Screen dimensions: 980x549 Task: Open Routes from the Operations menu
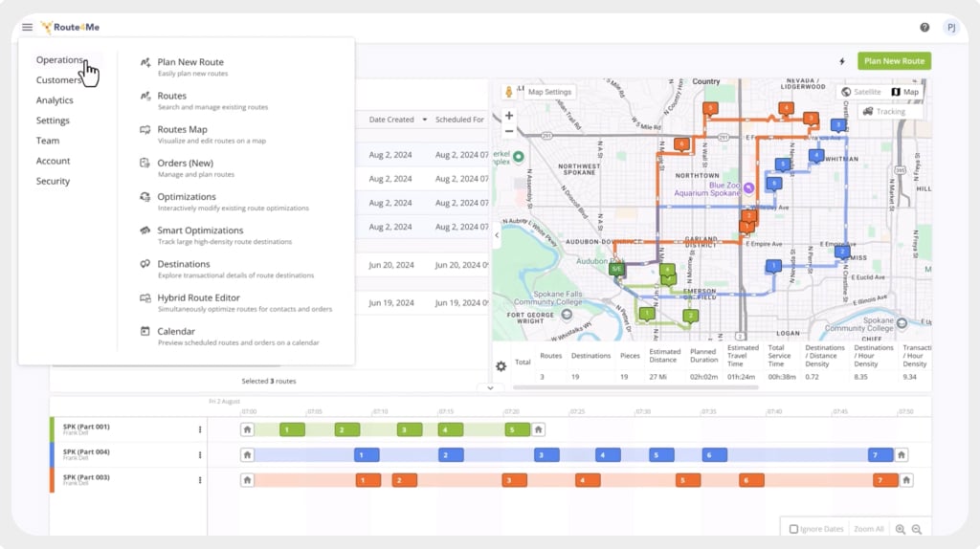coord(172,96)
